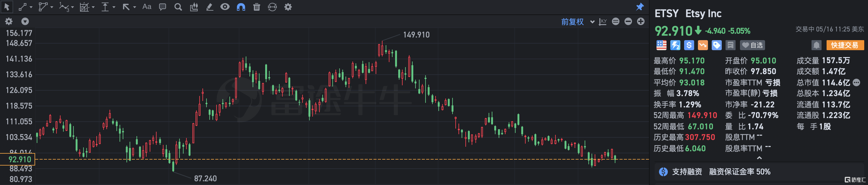868x185 pixels.
Task: Open the gray notes icon
Action: (x=731, y=45)
